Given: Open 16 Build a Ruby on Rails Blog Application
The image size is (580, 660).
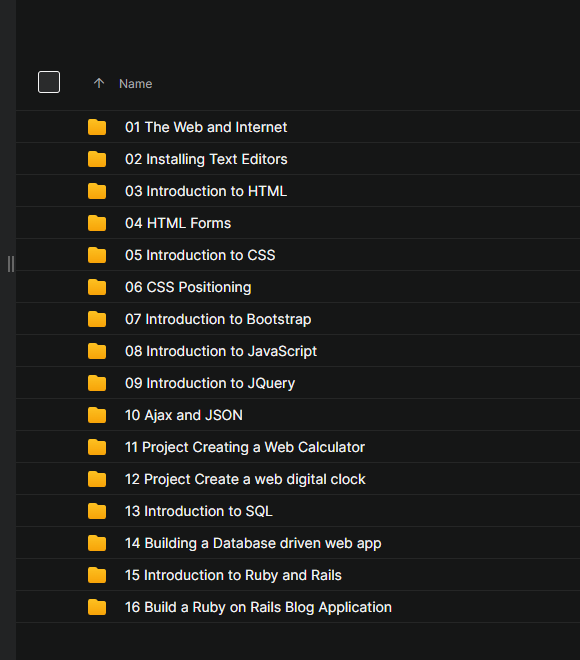Looking at the screenshot, I should pos(258,607).
